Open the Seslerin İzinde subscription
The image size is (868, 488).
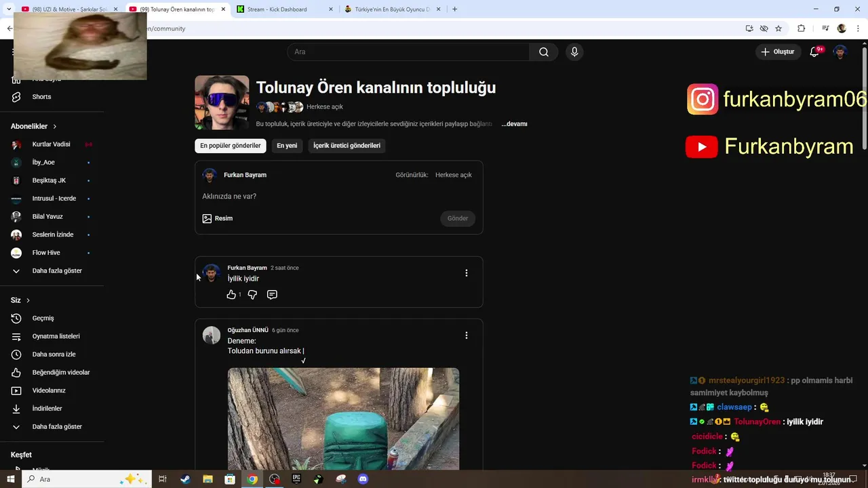tap(52, 235)
